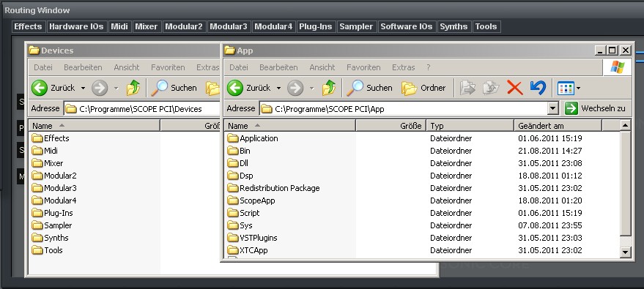Click the Move To folder icon in App toolbar
This screenshot has width=644, height=289.
click(x=467, y=88)
